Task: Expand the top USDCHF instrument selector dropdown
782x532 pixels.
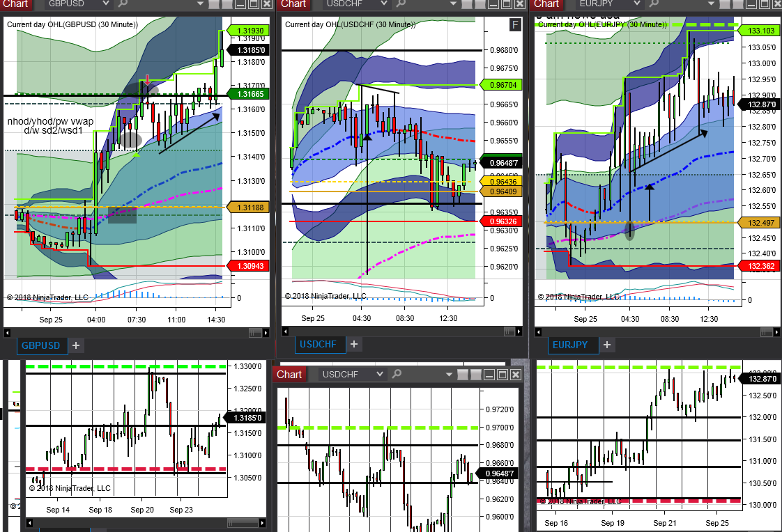Action: [383, 3]
